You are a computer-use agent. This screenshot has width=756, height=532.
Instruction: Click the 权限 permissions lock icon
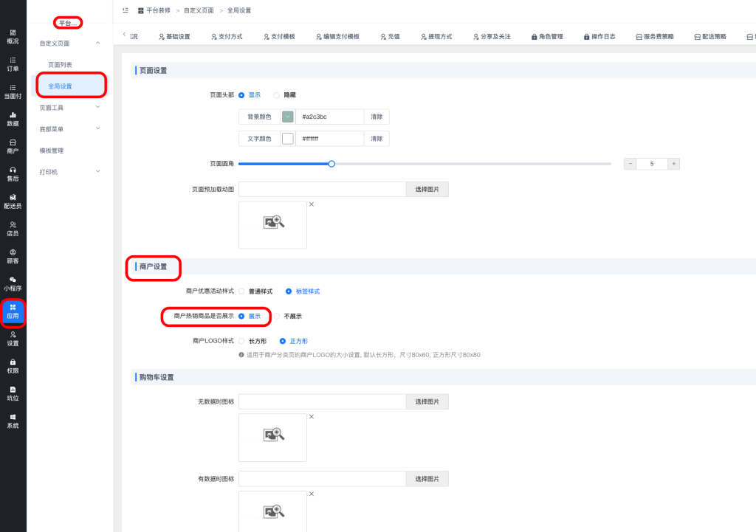click(13, 365)
